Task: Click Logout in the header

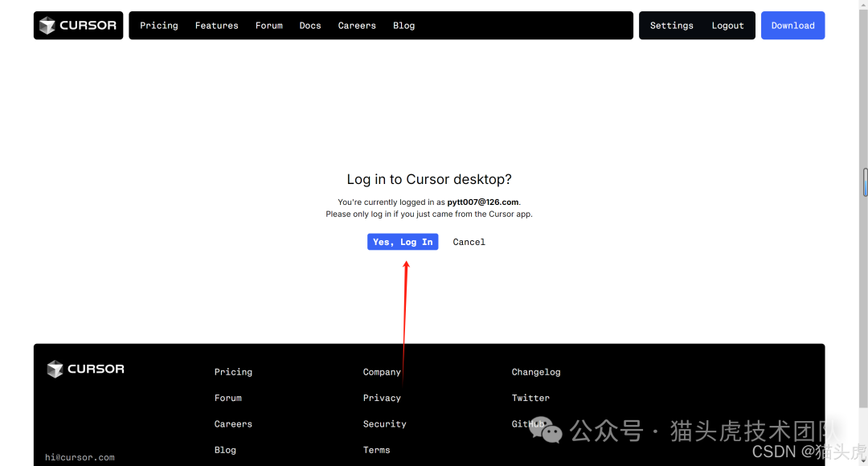Action: [x=727, y=26]
